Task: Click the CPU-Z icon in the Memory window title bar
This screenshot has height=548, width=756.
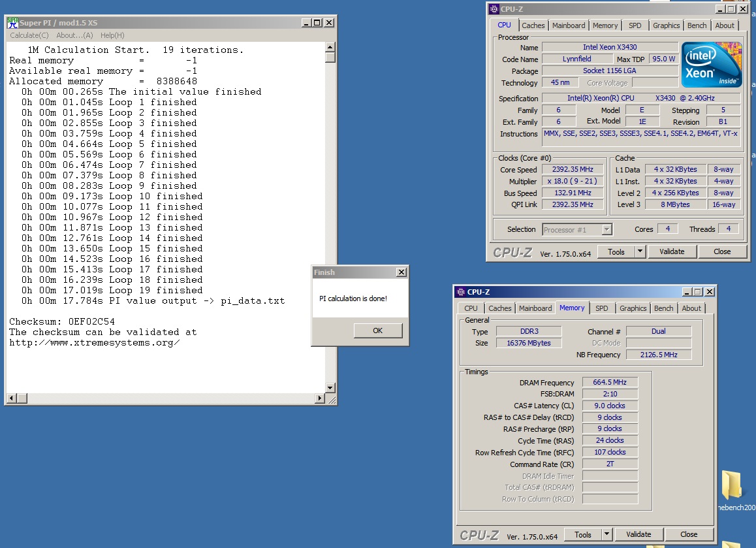Action: 461,292
